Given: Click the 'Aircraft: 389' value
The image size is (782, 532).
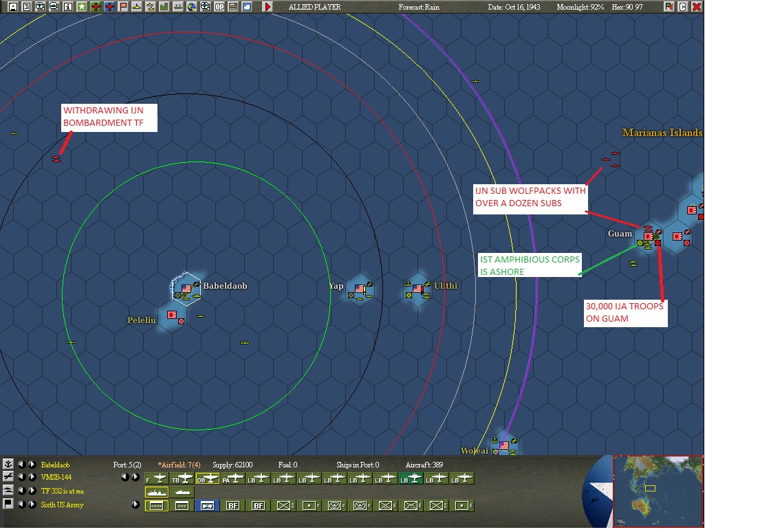Looking at the screenshot, I should click(424, 465).
